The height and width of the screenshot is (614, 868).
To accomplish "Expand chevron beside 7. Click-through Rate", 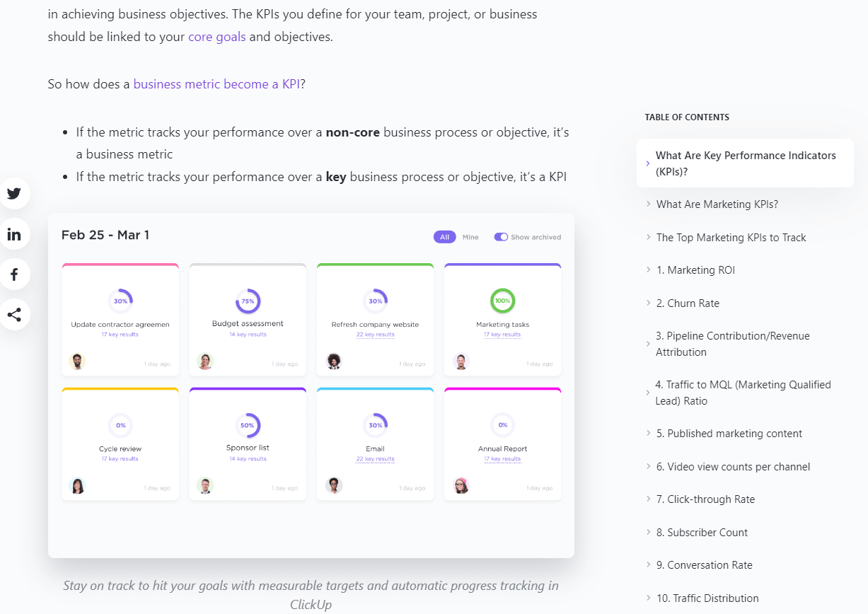I will 649,499.
